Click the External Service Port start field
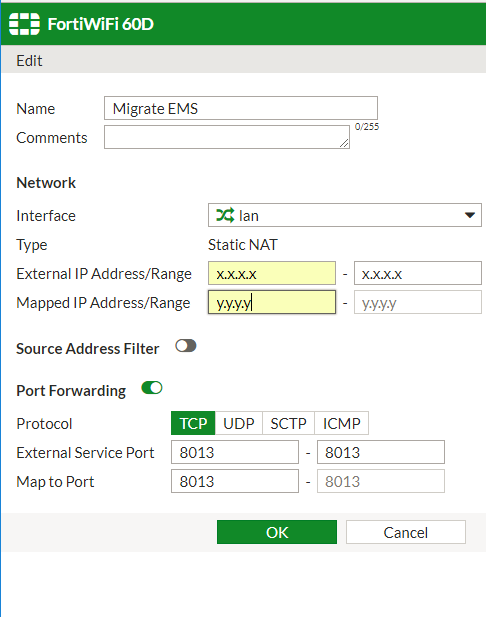Screen dimensions: 486x617 pyautogui.click(x=235, y=453)
